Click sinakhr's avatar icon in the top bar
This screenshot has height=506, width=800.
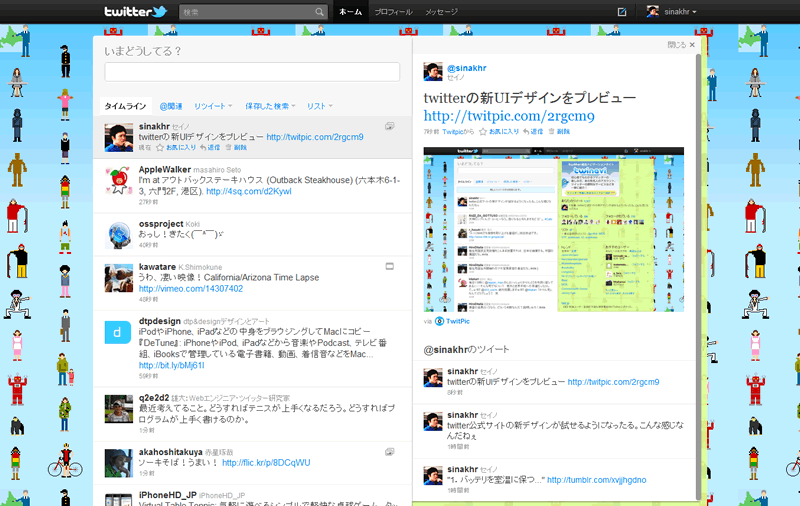tap(653, 11)
